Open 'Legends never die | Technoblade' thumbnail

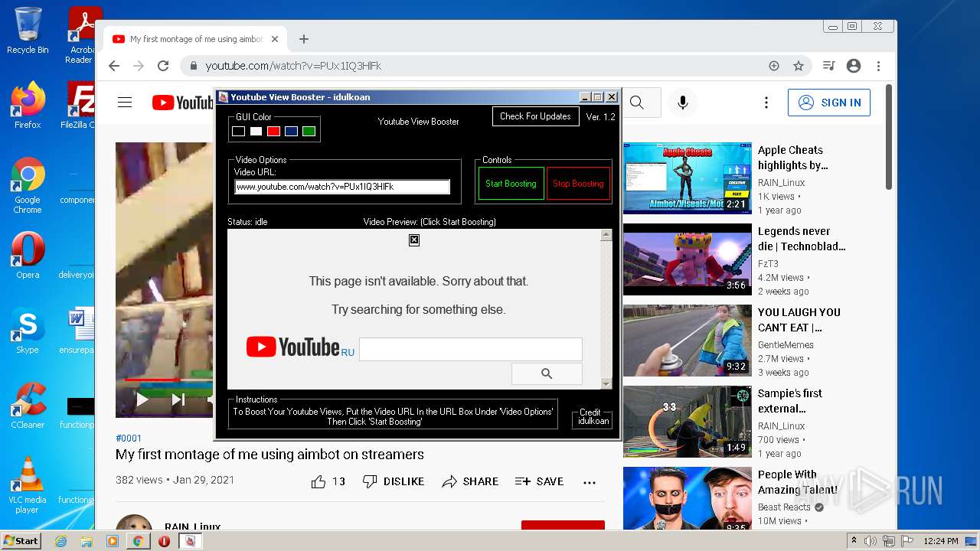[x=688, y=259]
